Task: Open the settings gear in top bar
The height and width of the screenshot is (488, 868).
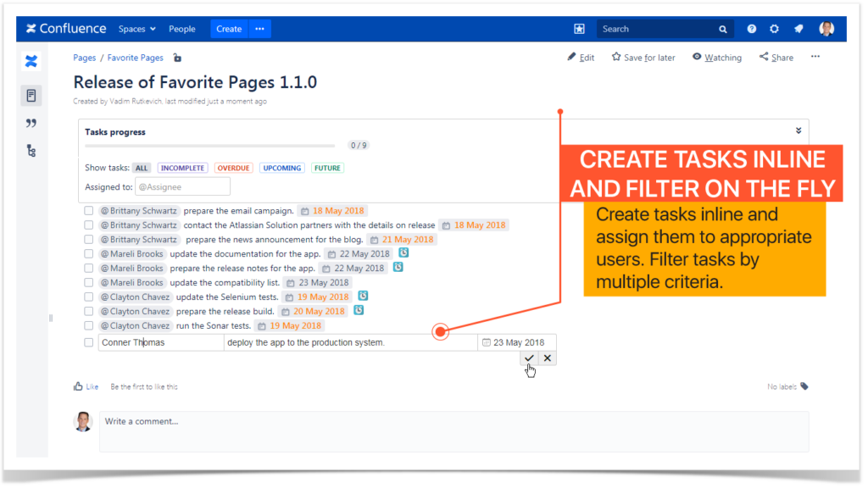Action: (x=774, y=28)
